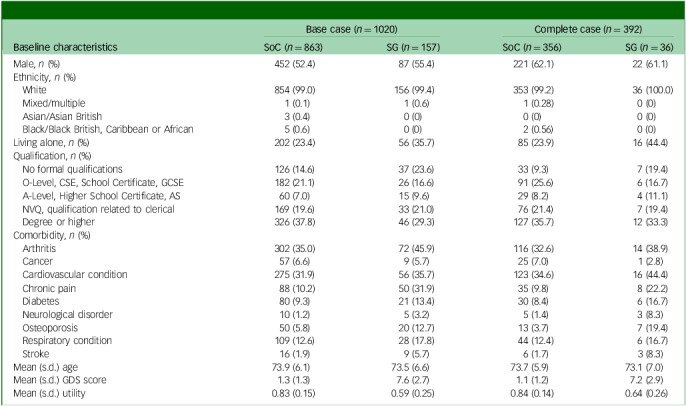Click the 'Degree or higher' row label

58,222
